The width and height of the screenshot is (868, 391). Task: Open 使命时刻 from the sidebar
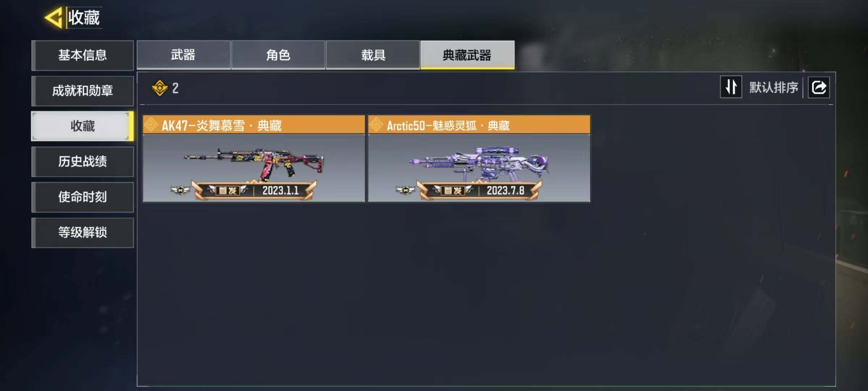(82, 197)
